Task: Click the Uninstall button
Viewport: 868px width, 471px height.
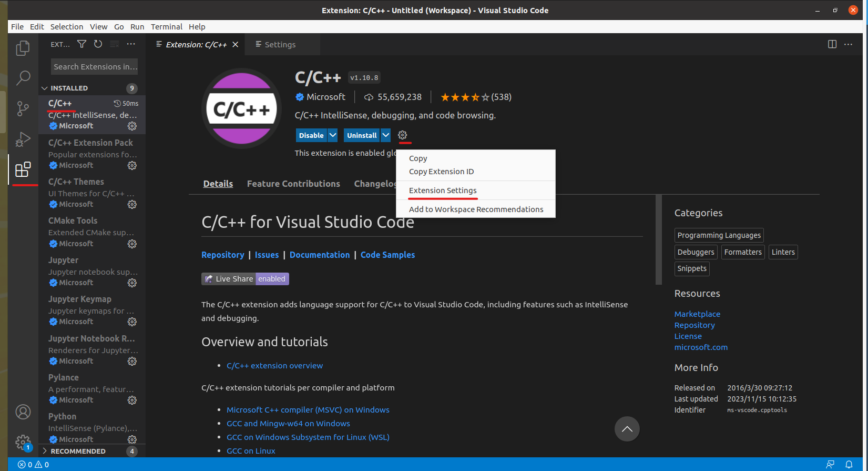Action: coord(362,135)
